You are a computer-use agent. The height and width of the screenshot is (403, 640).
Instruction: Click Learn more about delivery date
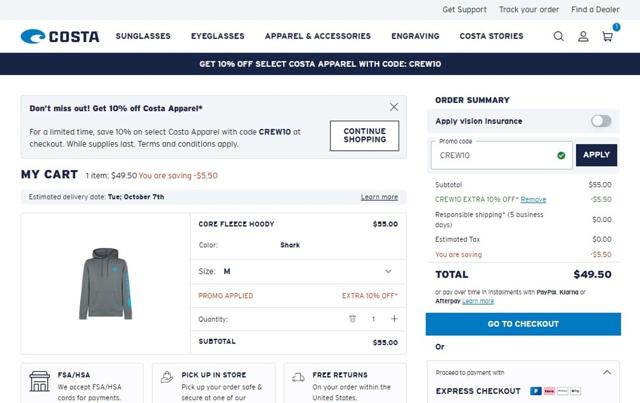pos(379,197)
